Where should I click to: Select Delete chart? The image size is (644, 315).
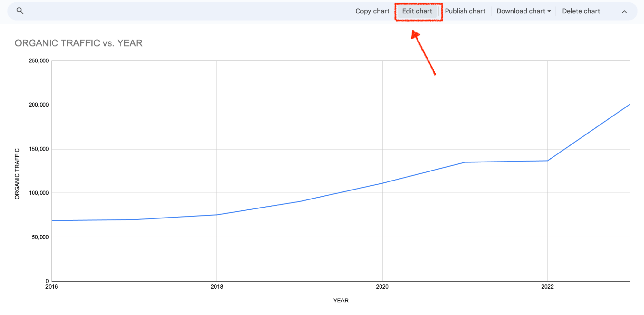581,11
